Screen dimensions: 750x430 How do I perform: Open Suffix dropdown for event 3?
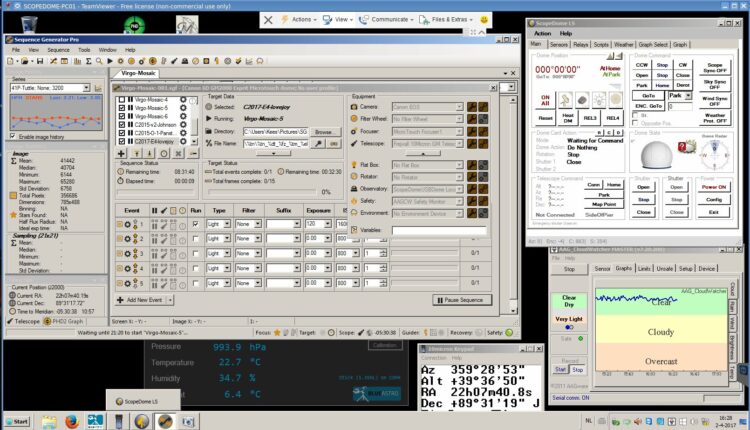[x=297, y=254]
